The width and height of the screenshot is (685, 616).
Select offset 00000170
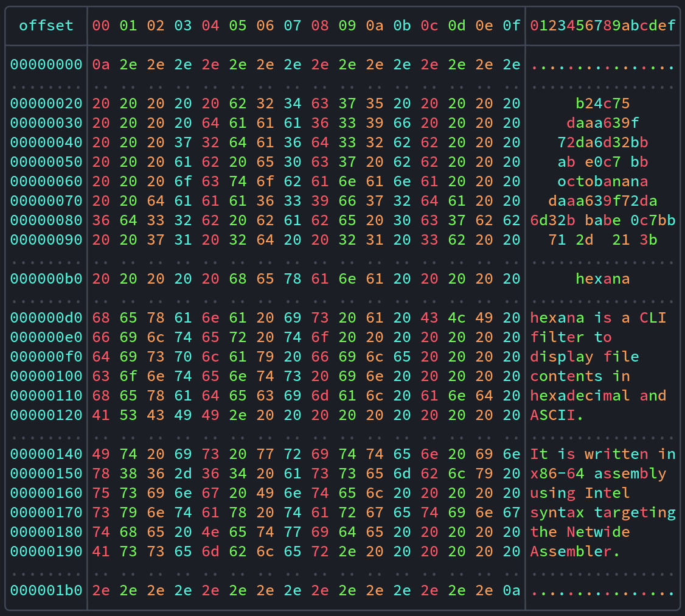tap(46, 513)
